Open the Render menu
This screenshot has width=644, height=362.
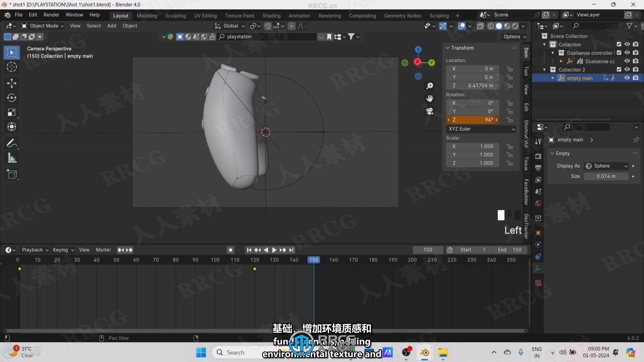tap(51, 15)
